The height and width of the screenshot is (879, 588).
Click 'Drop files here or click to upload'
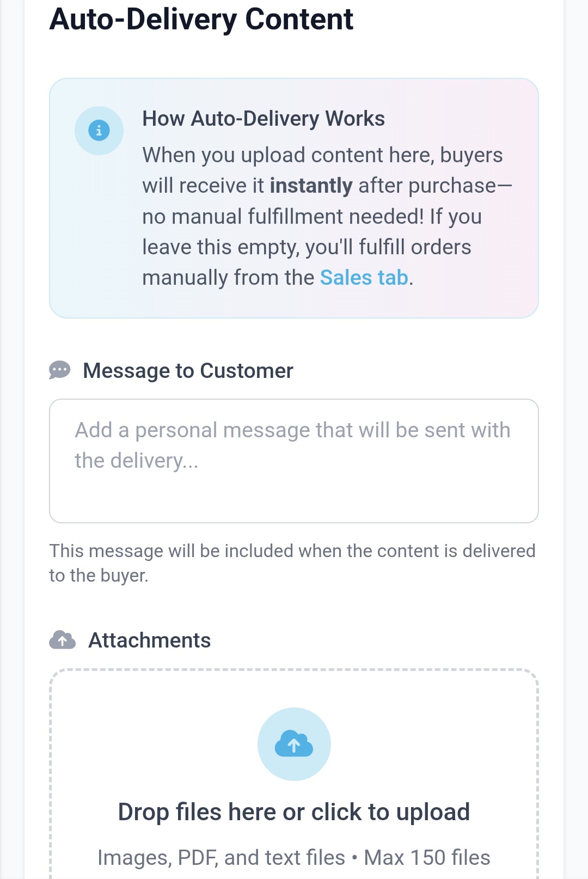[x=294, y=811]
